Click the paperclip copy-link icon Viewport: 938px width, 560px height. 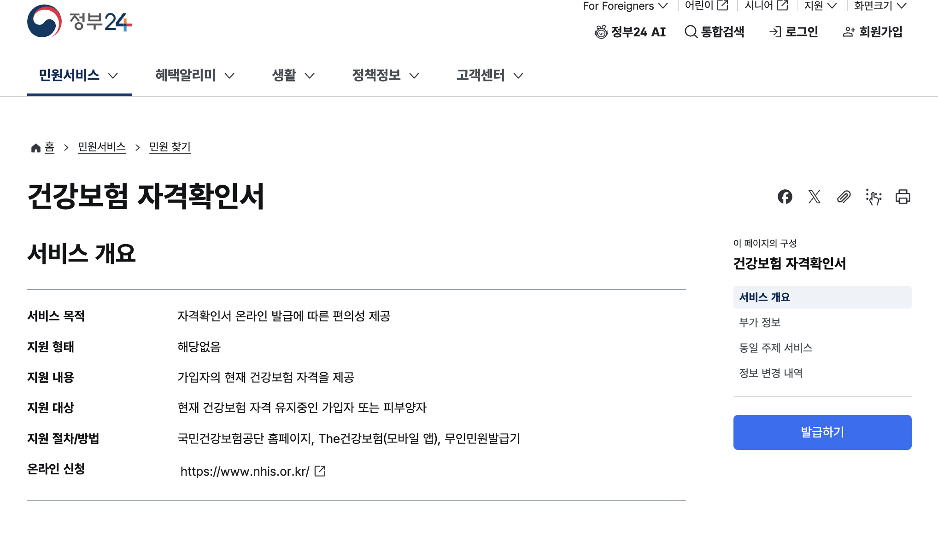click(x=844, y=197)
